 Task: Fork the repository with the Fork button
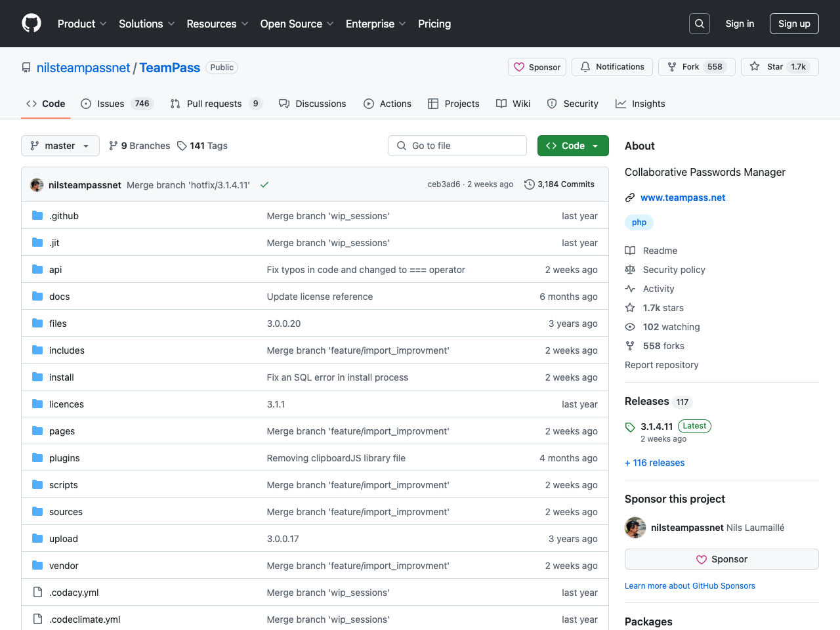pyautogui.click(x=697, y=67)
